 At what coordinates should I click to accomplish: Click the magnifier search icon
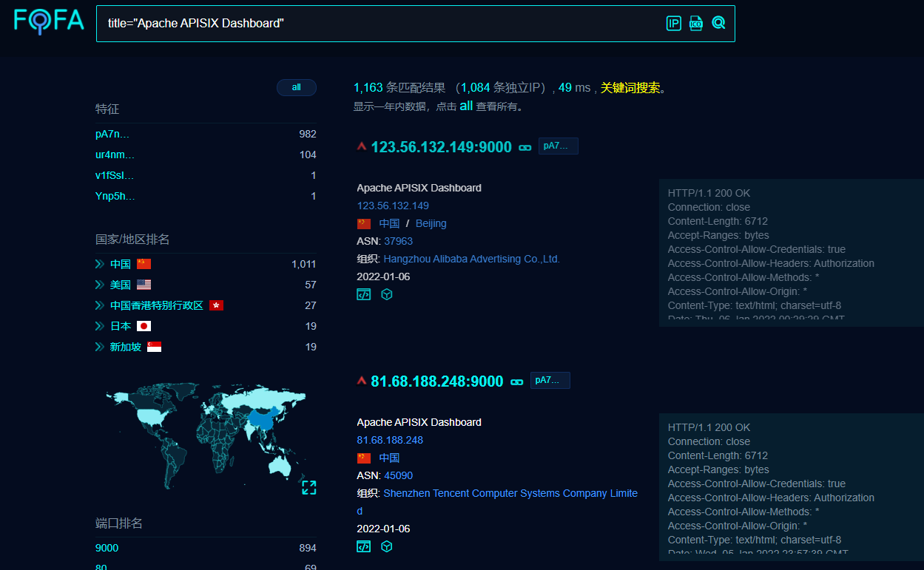(x=718, y=23)
